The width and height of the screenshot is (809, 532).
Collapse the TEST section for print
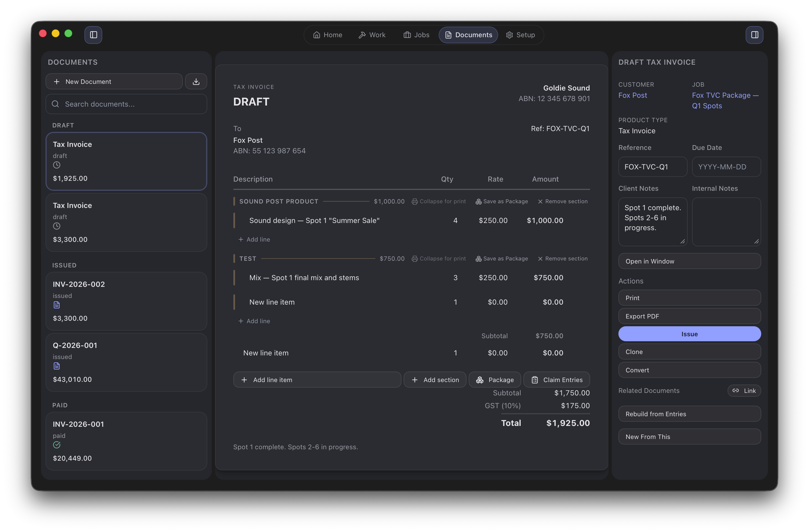(x=439, y=258)
